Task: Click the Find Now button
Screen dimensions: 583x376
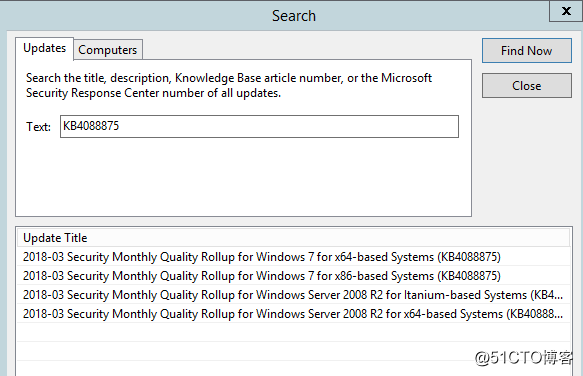Action: click(526, 51)
